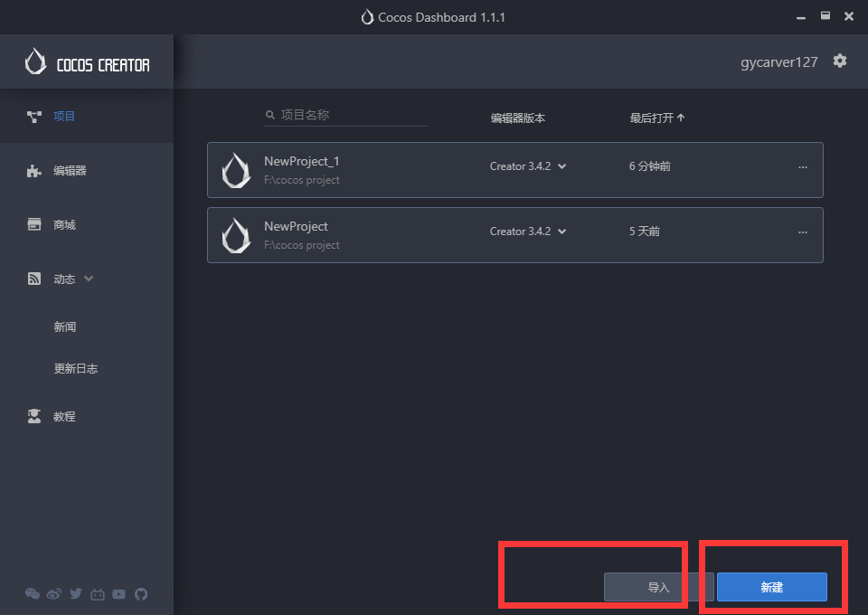This screenshot has height=615, width=868.
Task: Open the WeChat social icon
Action: coord(33,594)
